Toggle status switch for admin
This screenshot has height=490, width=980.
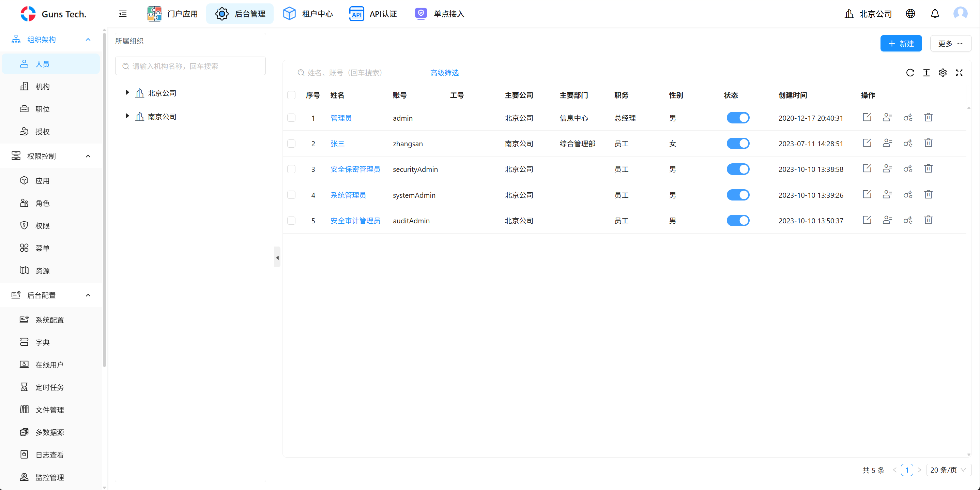738,118
